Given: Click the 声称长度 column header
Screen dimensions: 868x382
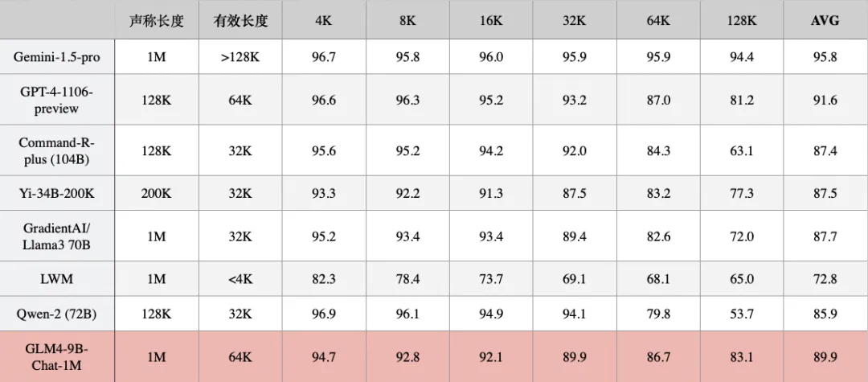Looking at the screenshot, I should [157, 21].
